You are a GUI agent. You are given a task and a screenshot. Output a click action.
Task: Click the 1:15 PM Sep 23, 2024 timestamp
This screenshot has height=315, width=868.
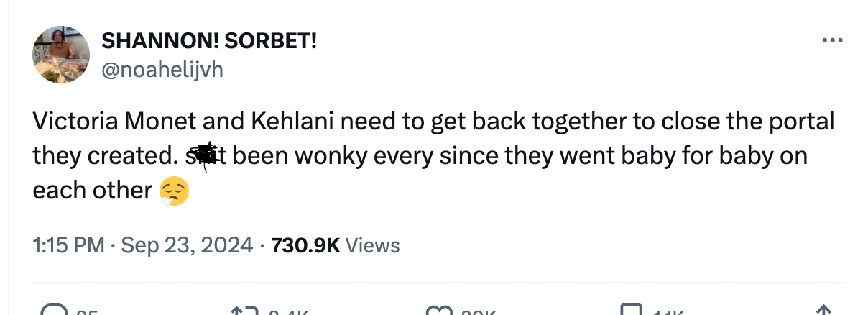(x=142, y=245)
